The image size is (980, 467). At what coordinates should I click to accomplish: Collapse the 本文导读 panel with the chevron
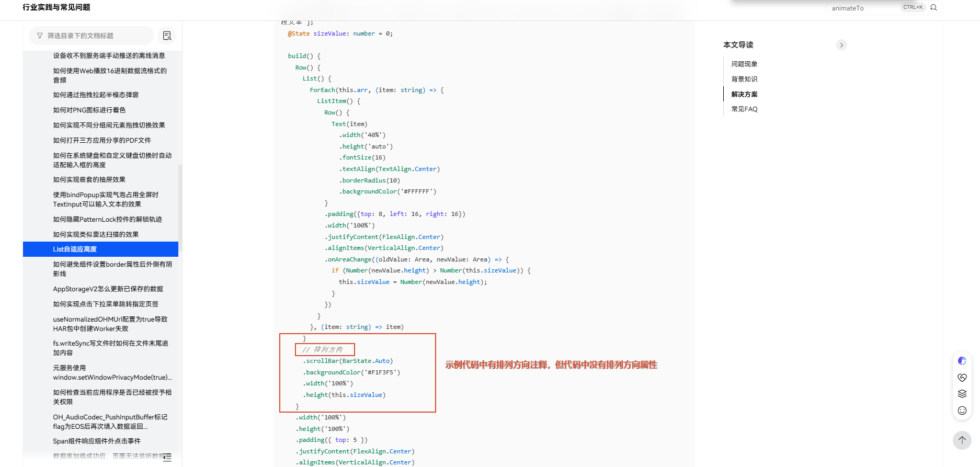coord(841,45)
